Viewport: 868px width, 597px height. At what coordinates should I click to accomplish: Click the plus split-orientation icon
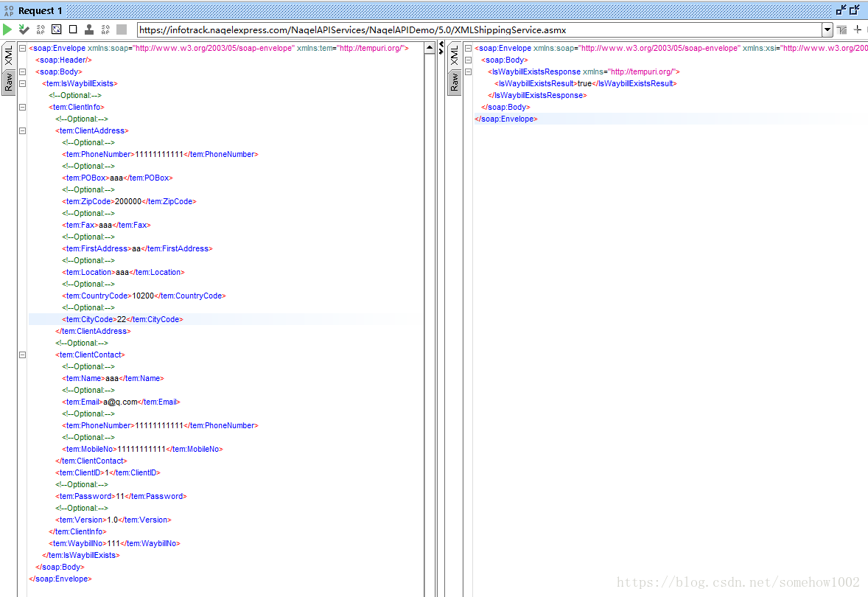click(858, 29)
